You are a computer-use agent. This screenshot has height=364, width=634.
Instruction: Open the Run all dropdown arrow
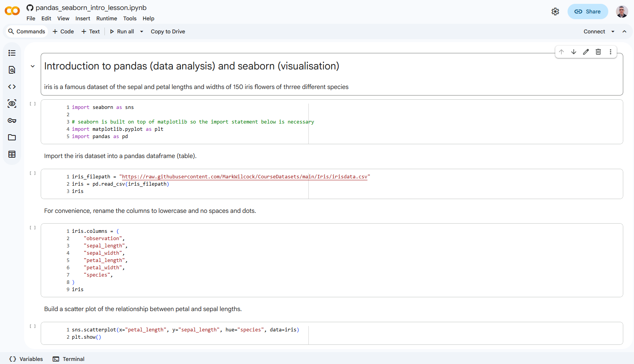(141, 31)
